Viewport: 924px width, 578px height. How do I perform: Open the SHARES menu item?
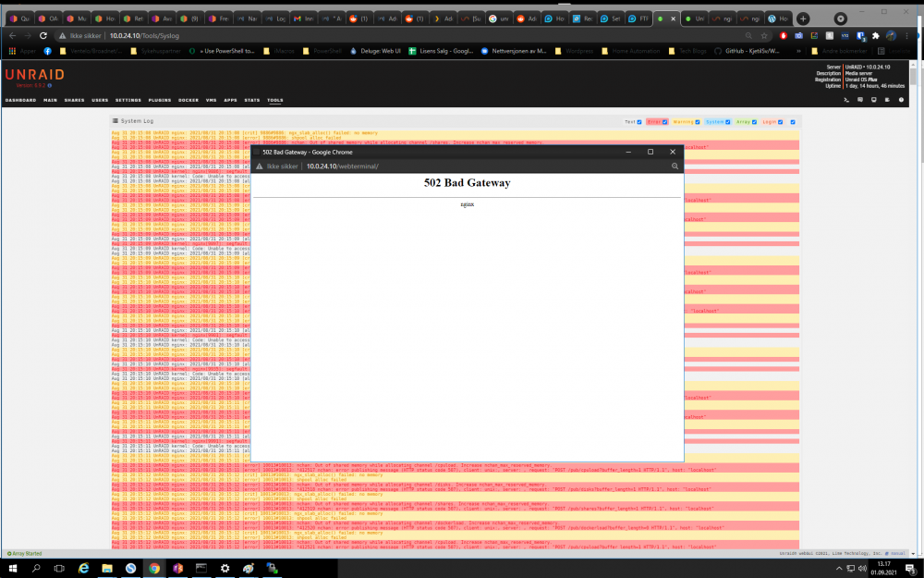tap(74, 100)
